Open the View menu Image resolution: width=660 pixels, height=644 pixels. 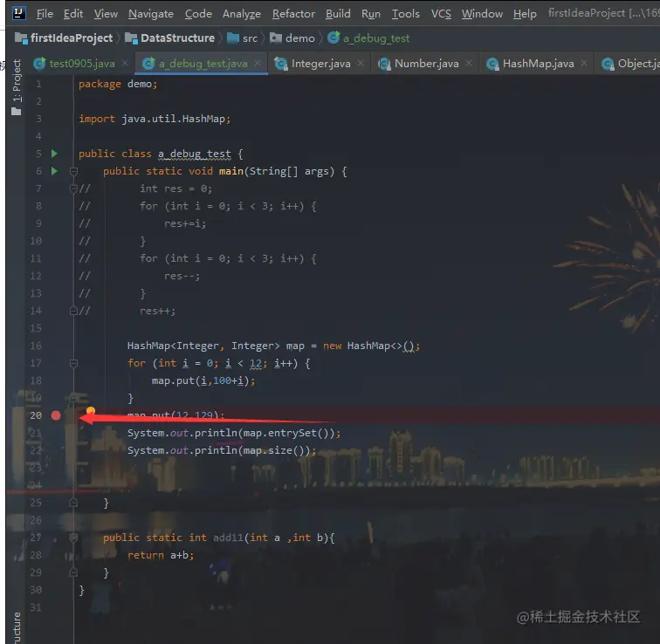(106, 14)
